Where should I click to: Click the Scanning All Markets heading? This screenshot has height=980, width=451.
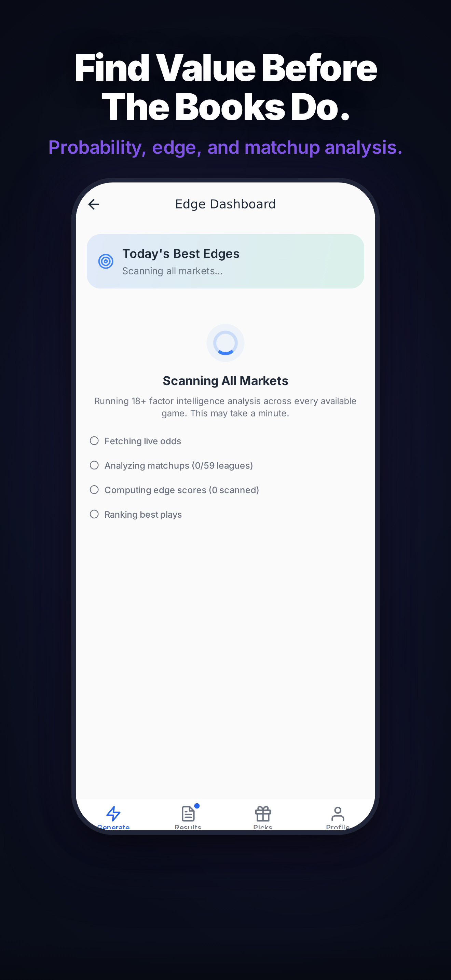pos(225,381)
